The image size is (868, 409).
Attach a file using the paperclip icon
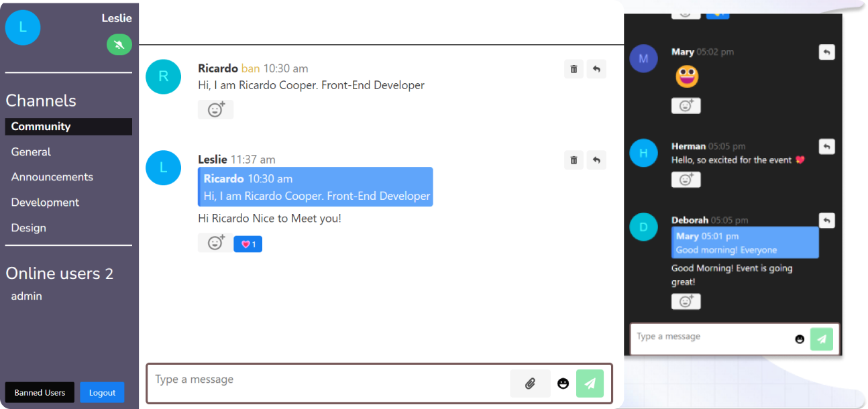530,384
